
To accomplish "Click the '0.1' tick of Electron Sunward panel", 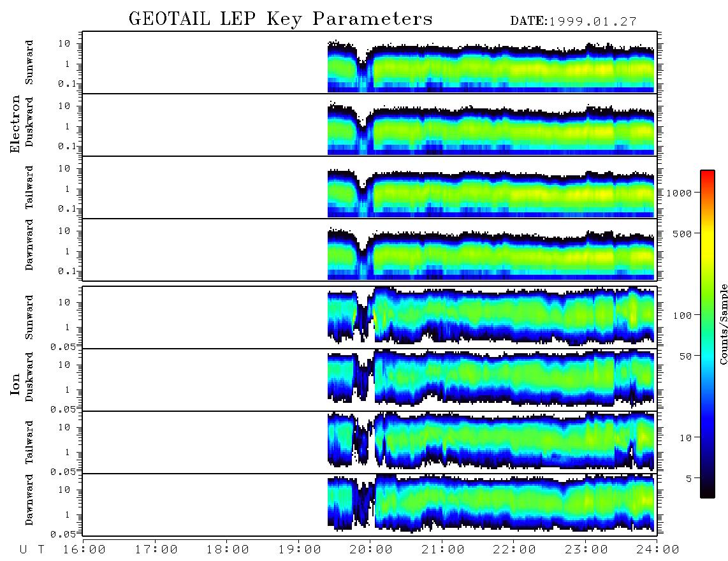I will 67,84.
